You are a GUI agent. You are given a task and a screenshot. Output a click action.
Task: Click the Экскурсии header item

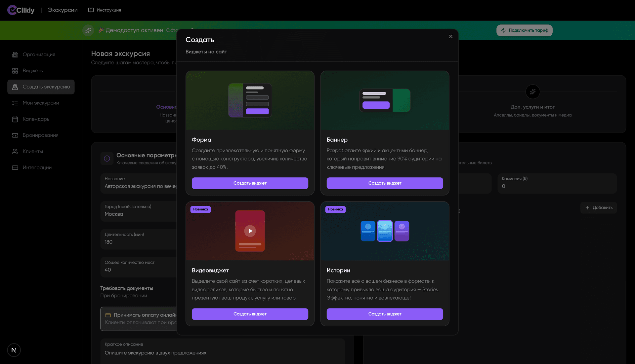(63, 10)
